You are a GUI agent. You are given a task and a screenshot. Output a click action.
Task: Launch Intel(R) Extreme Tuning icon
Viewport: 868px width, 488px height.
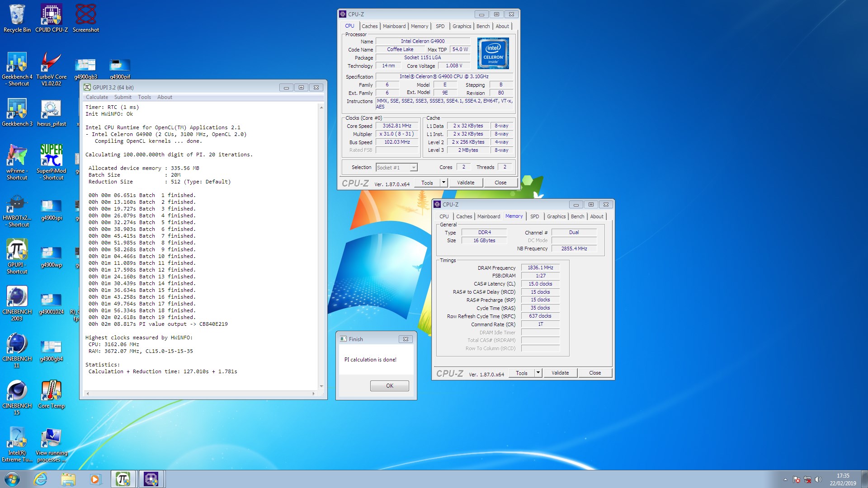(17, 445)
